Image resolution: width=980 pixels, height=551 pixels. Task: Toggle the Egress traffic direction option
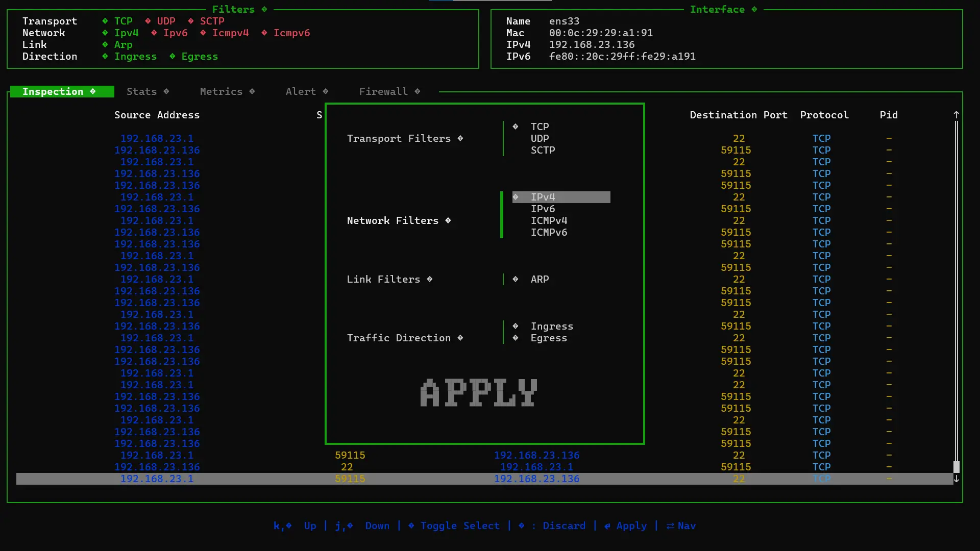pos(548,338)
